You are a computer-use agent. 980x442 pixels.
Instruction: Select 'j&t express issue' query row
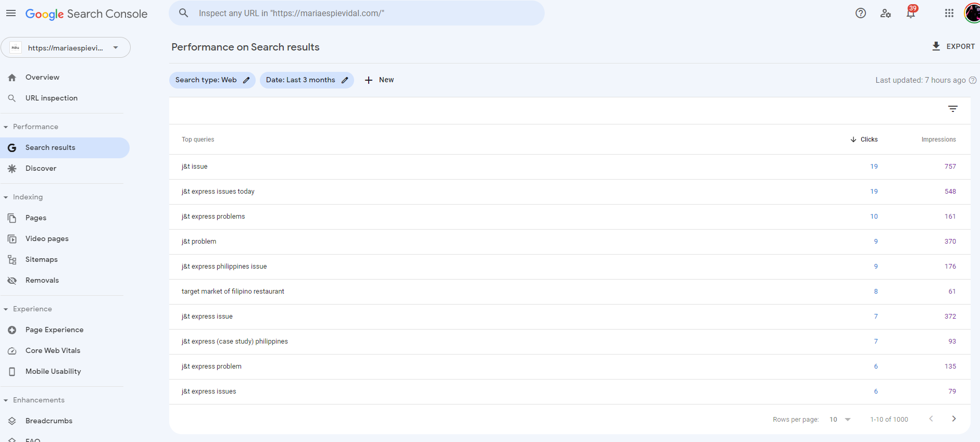coord(570,317)
